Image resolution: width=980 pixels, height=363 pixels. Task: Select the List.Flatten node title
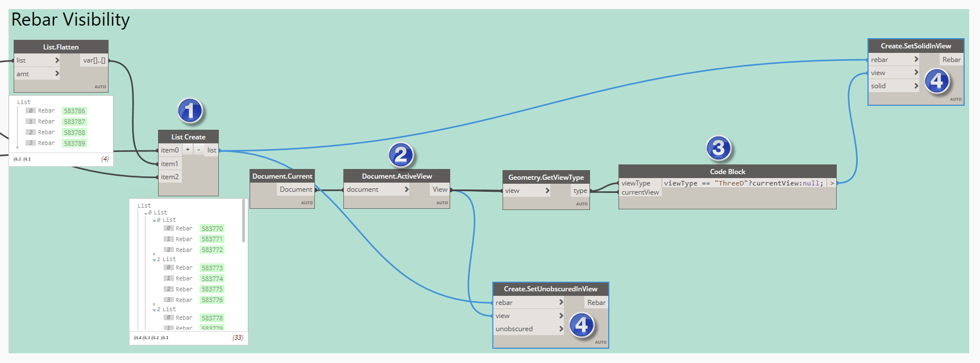(61, 47)
